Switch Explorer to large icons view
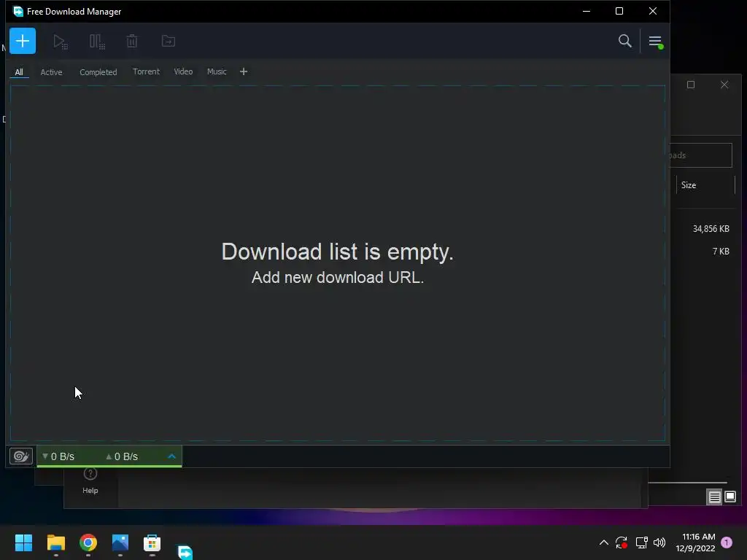Screen dimensions: 747x560 (x=729, y=497)
